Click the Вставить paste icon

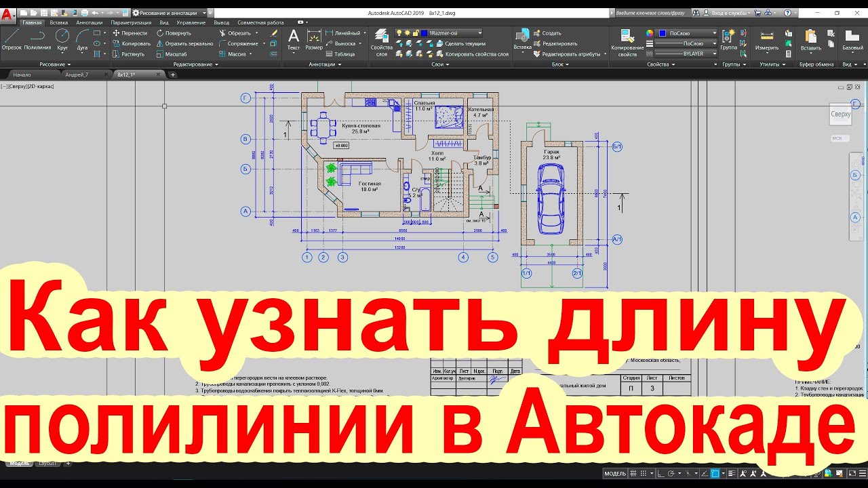point(810,39)
